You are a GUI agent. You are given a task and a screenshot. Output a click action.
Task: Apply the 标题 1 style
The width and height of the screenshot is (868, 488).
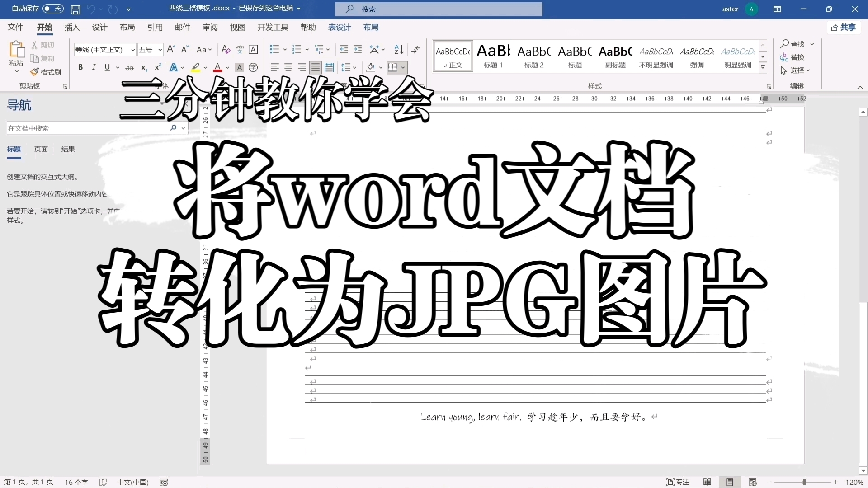tap(493, 55)
